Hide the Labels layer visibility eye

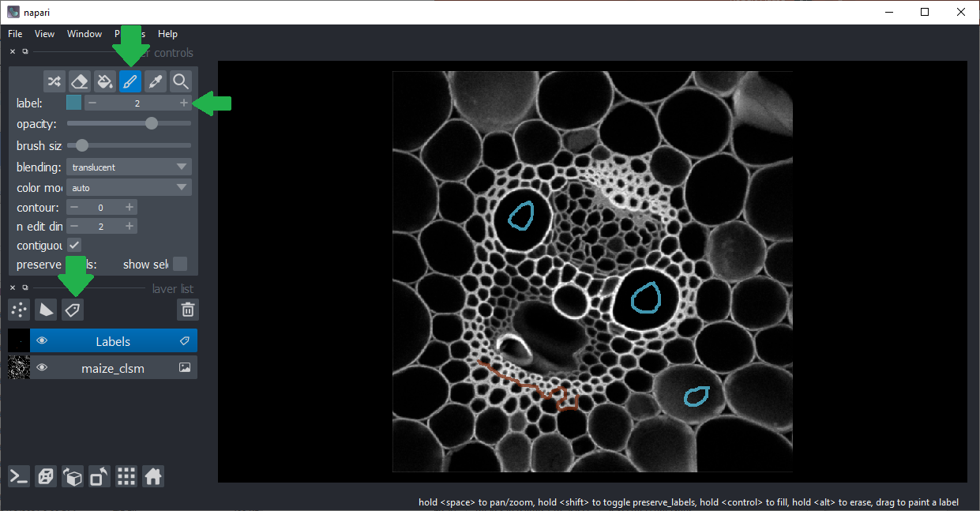click(x=43, y=341)
